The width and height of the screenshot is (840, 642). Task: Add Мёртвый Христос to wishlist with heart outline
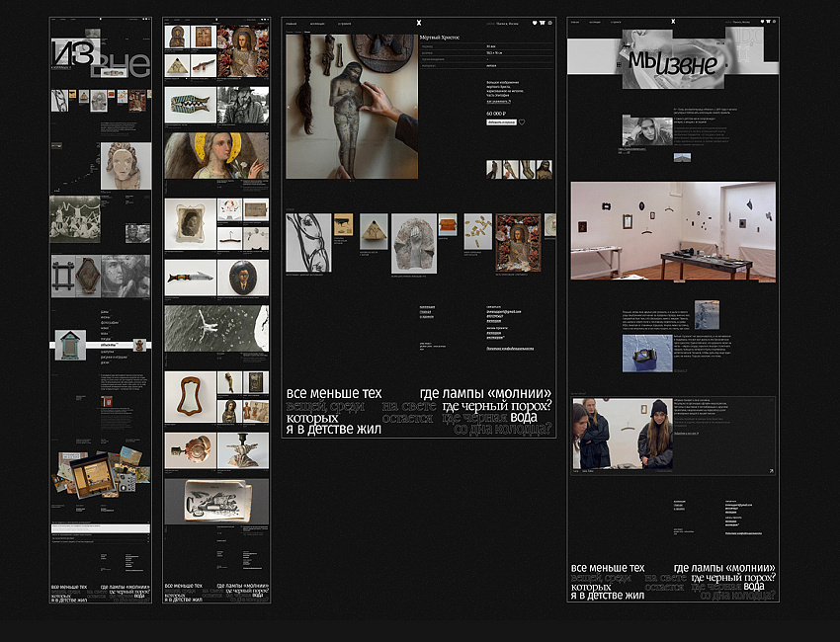point(522,122)
